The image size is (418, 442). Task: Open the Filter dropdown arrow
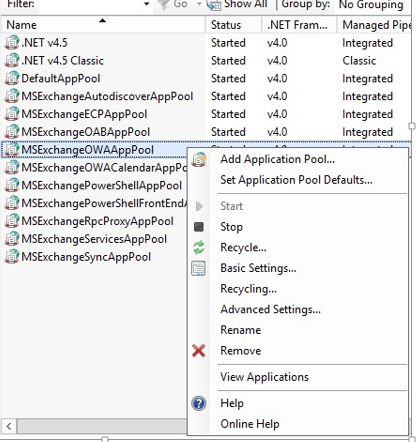147,5
